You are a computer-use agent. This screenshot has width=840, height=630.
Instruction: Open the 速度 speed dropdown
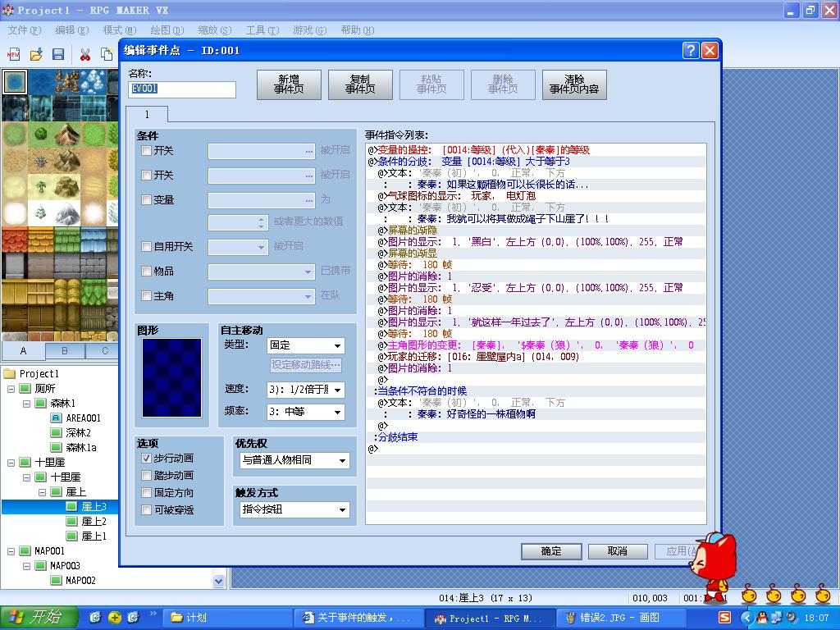pyautogui.click(x=305, y=390)
